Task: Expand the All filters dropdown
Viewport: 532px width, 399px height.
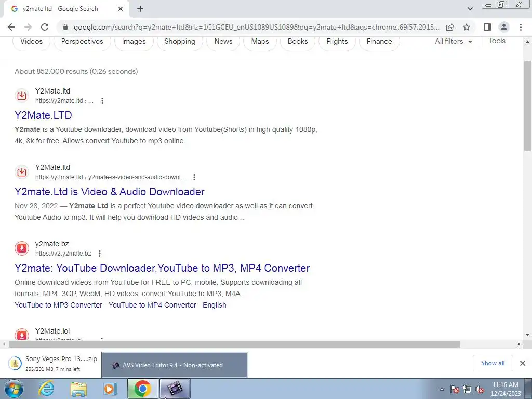Action: point(454,42)
